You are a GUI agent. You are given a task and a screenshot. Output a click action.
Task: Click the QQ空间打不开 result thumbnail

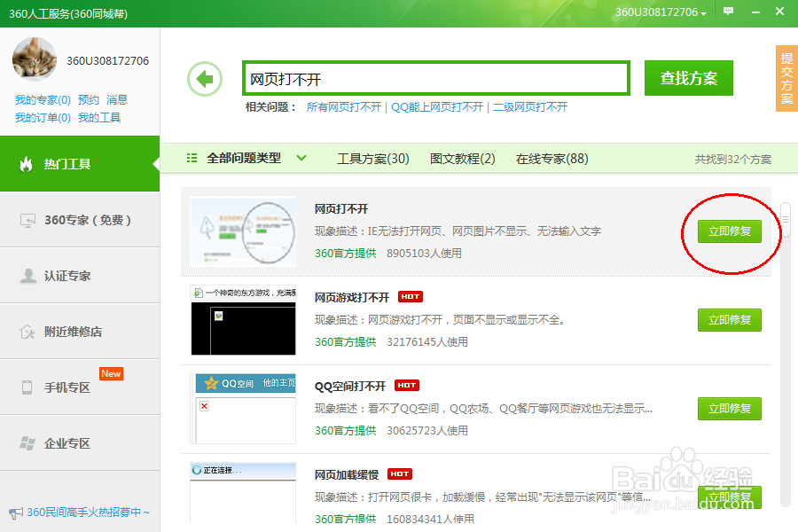243,409
